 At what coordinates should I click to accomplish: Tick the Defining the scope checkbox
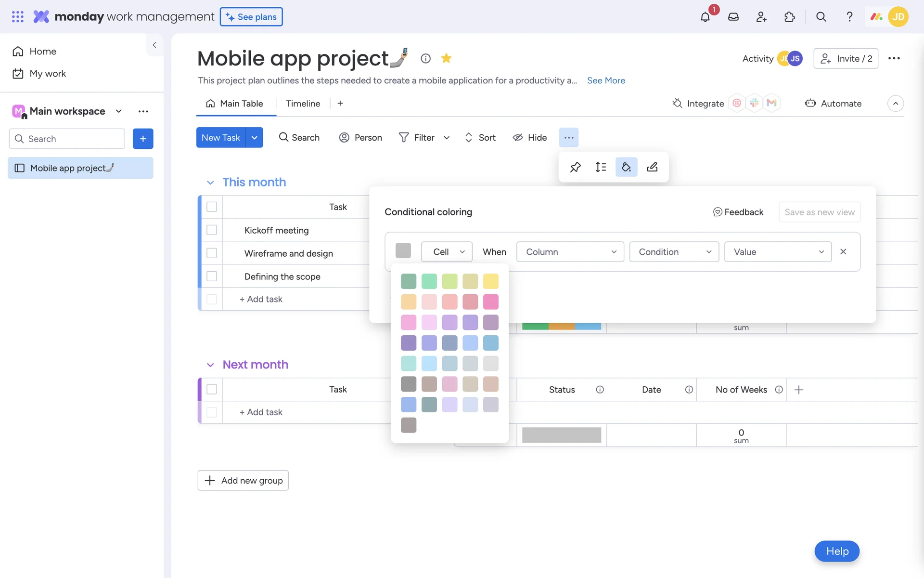point(212,276)
